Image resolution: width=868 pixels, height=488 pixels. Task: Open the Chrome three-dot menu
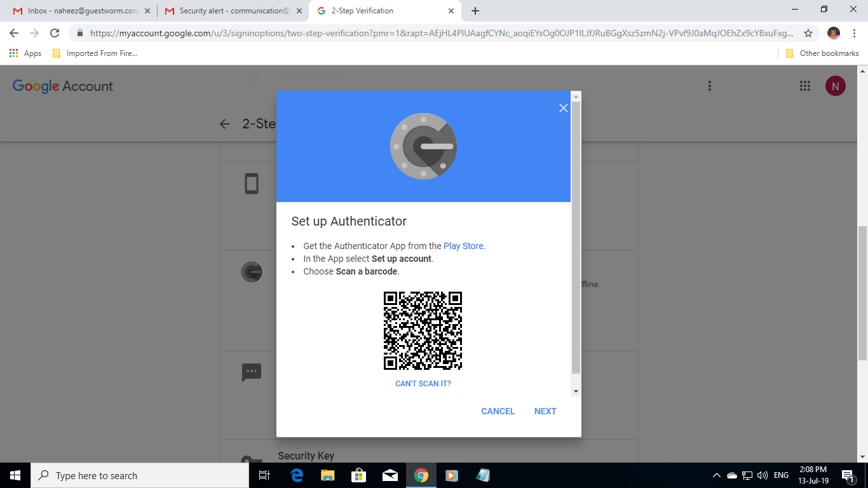tap(855, 33)
